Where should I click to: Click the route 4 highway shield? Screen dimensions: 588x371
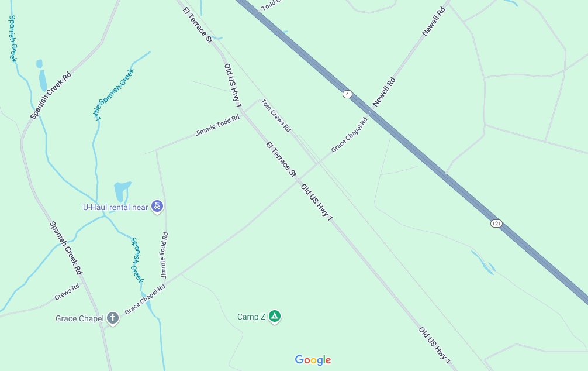(x=347, y=94)
